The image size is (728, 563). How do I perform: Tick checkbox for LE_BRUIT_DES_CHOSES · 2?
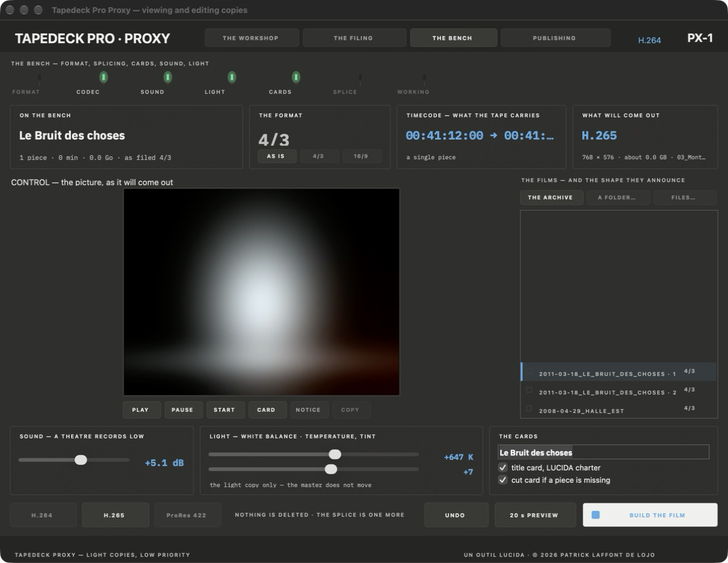(529, 390)
